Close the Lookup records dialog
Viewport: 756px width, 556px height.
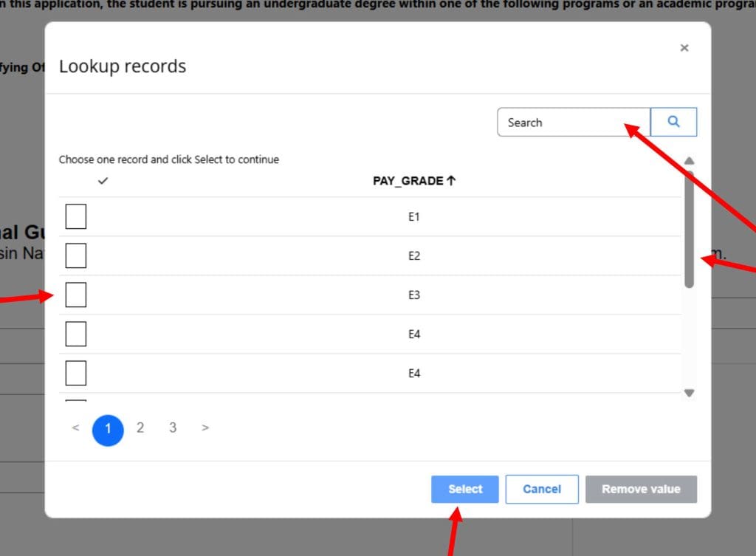pyautogui.click(x=684, y=47)
